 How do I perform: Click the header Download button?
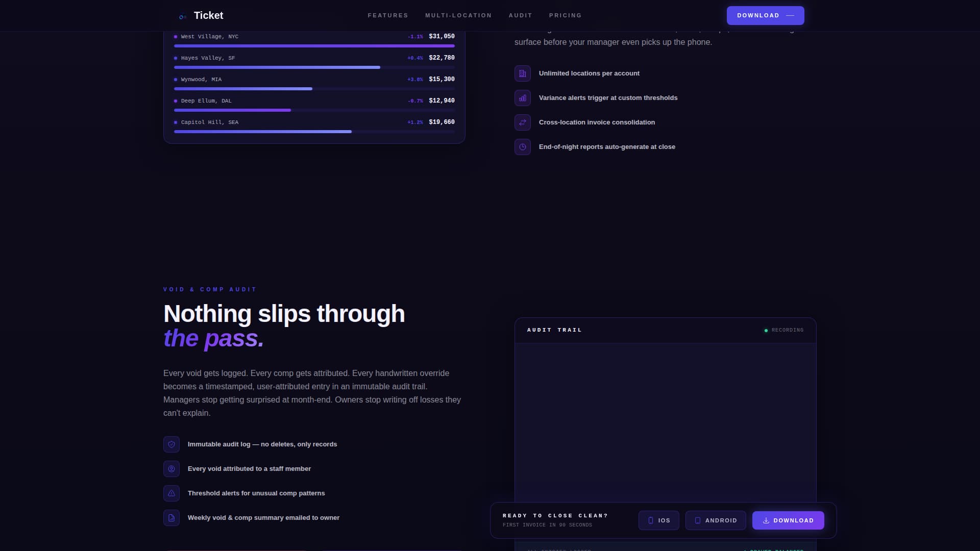(x=765, y=15)
